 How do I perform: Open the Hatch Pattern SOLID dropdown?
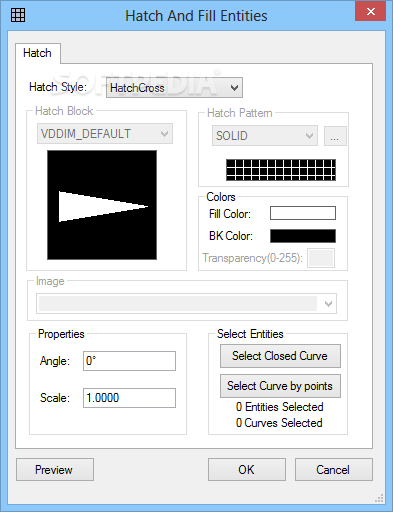(x=265, y=136)
